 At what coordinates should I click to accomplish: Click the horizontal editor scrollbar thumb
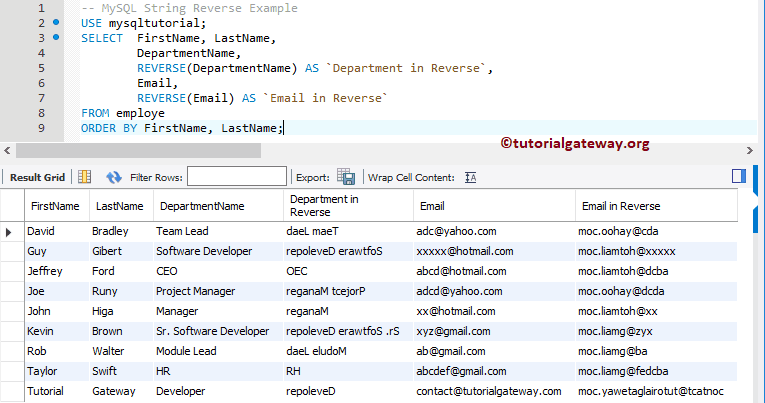click(140, 150)
